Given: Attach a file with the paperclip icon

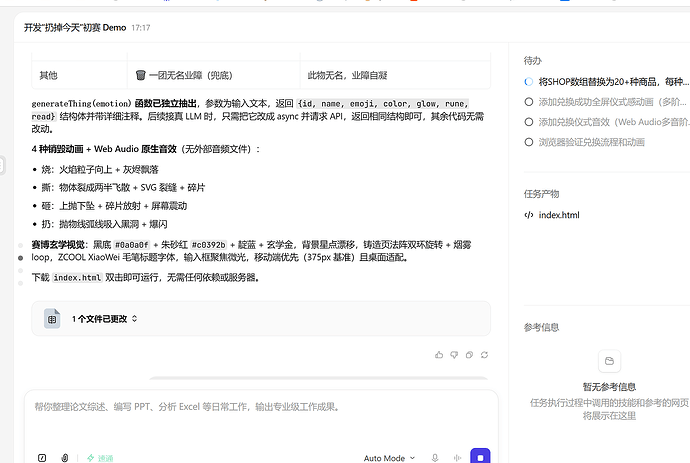Looking at the screenshot, I should [x=65, y=458].
